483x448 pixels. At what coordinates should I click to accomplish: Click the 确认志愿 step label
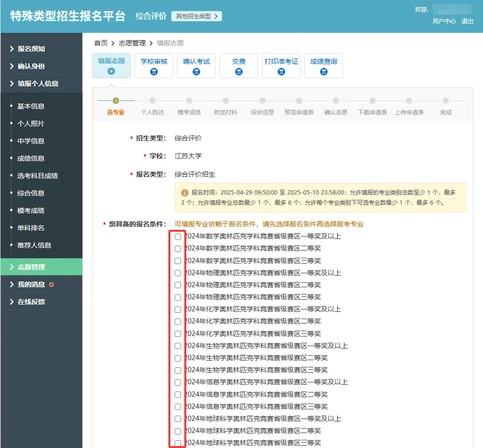(x=336, y=112)
